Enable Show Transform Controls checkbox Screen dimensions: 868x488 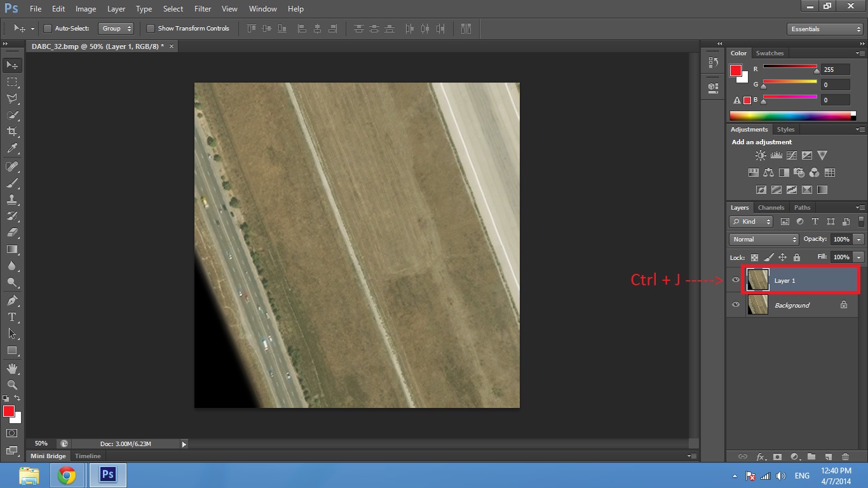pos(151,29)
